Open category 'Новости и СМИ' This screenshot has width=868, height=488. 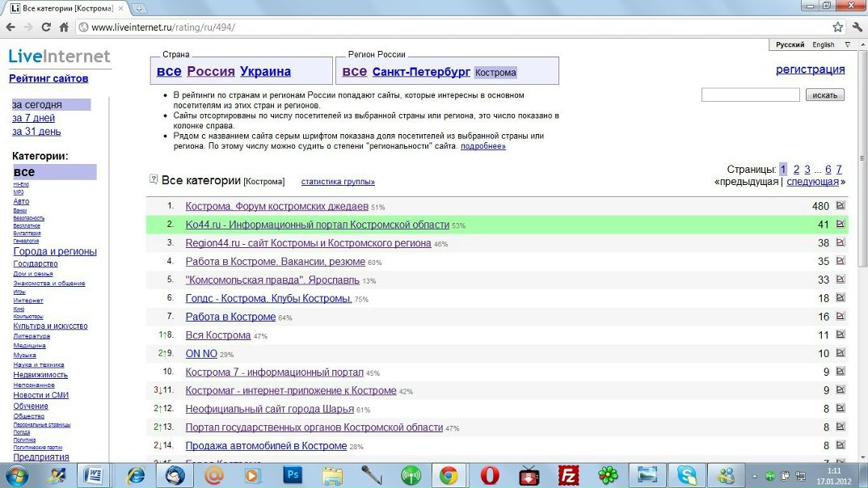41,395
